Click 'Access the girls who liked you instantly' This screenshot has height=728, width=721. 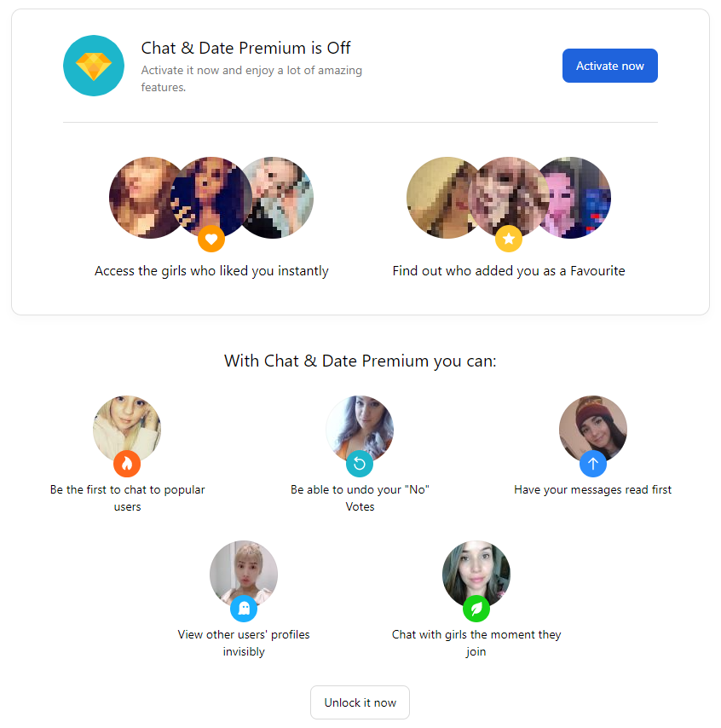(x=211, y=271)
